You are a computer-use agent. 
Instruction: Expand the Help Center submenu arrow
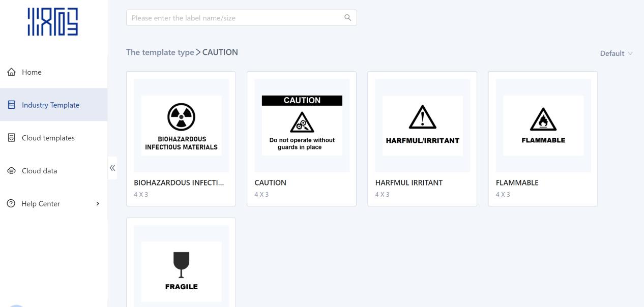[98, 204]
